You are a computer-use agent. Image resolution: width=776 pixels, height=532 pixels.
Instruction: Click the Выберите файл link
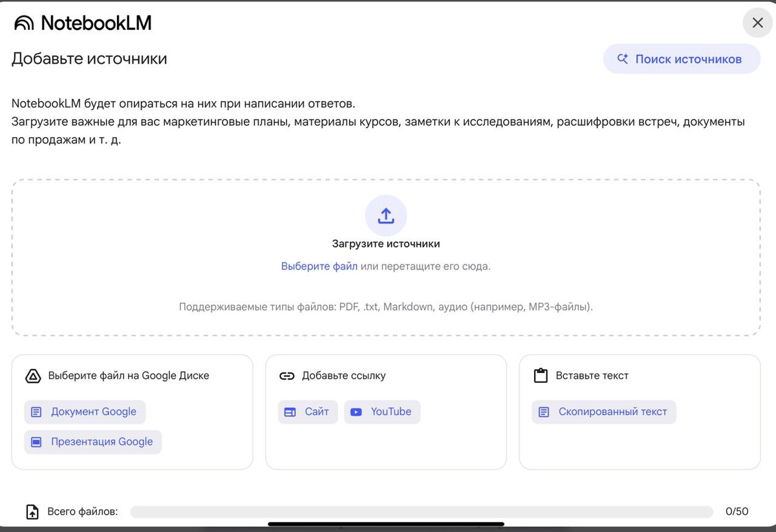(x=319, y=266)
